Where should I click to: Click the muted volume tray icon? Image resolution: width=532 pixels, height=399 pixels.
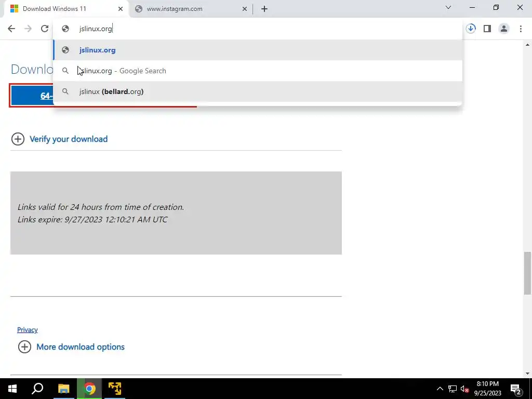[465, 389]
